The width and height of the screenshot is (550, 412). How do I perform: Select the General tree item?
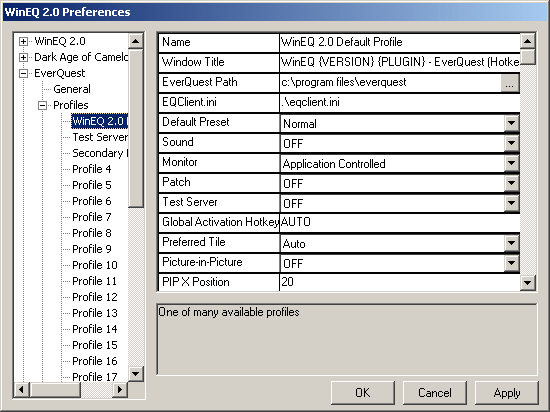[x=72, y=89]
